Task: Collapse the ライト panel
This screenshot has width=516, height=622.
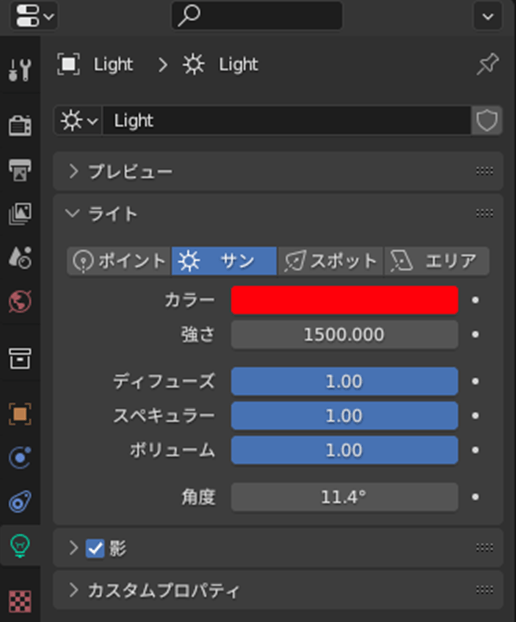Action: click(73, 214)
